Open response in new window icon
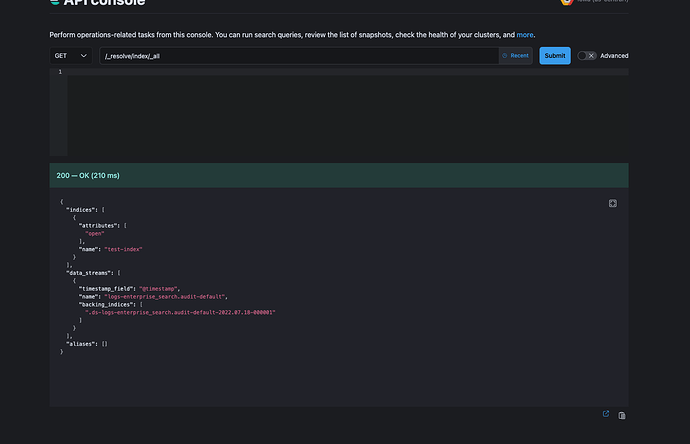The image size is (690, 444). pos(606,414)
